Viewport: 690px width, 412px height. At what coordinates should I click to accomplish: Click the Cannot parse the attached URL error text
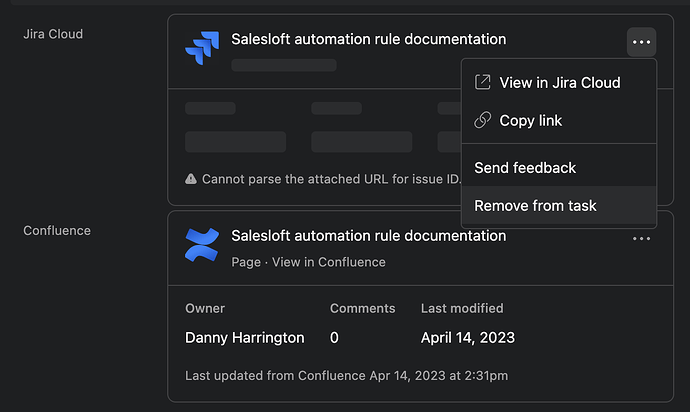[x=332, y=179]
